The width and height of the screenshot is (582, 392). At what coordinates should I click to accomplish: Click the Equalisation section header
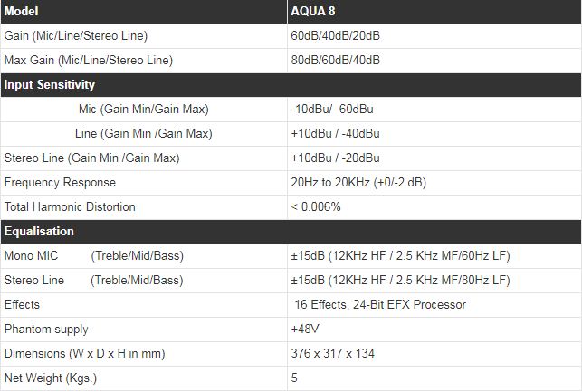click(40, 232)
